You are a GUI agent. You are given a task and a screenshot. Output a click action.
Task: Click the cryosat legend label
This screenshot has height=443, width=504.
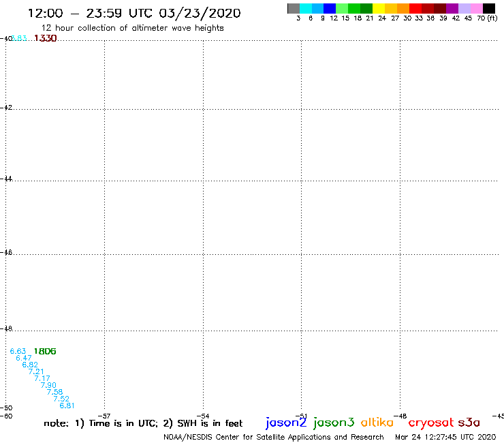point(431,423)
